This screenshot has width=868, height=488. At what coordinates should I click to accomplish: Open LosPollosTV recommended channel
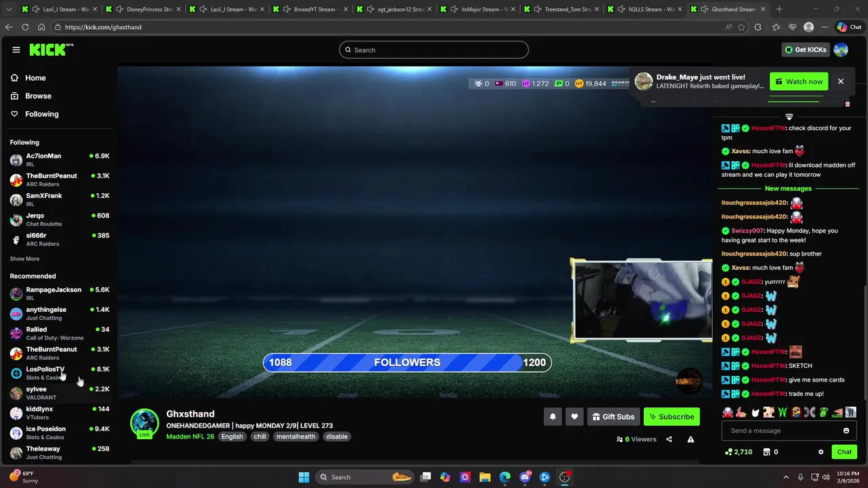[60, 373]
